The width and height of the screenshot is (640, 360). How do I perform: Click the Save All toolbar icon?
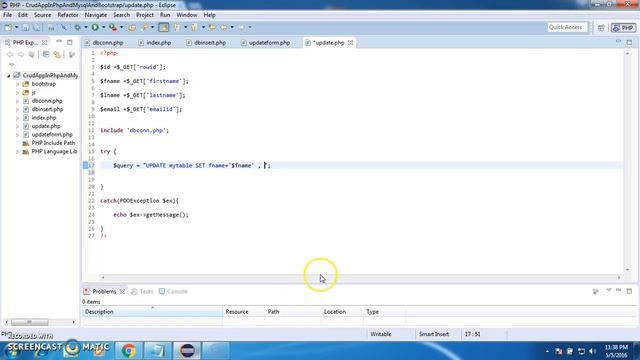pos(36,27)
